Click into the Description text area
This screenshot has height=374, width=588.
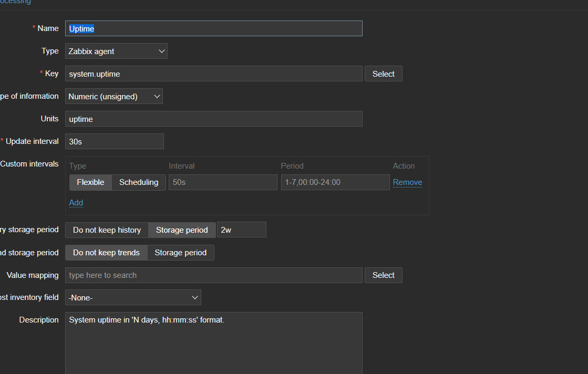tap(213, 344)
